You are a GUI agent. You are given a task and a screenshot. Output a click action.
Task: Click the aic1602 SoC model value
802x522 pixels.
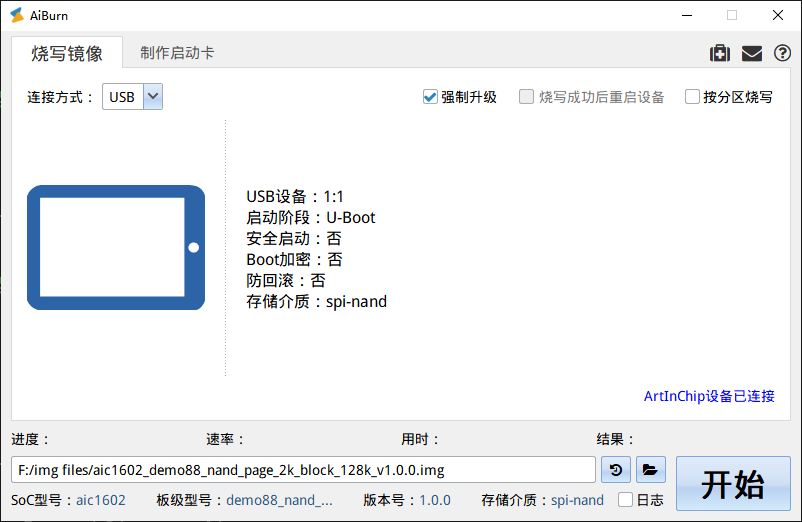101,500
